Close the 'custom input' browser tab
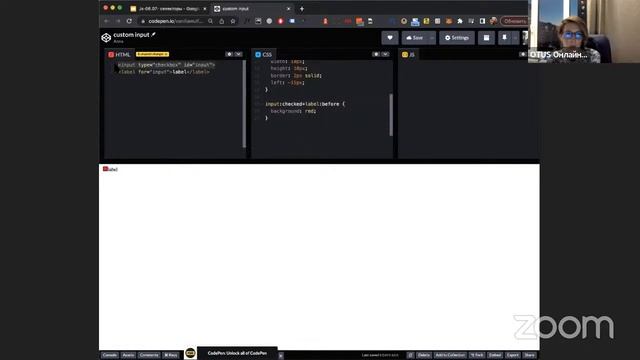This screenshot has height=360, width=640. tap(289, 9)
